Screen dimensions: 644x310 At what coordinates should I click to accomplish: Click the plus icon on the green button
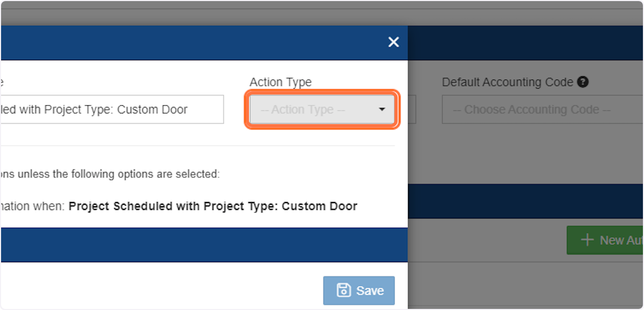click(x=588, y=240)
